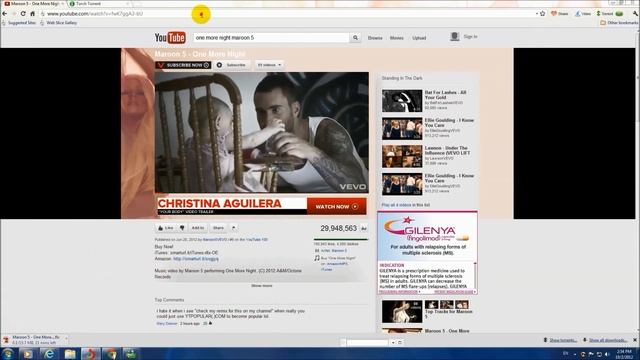Click the VEVO Subscribe Now banner
This screenshot has height=360, width=640.
tap(183, 65)
